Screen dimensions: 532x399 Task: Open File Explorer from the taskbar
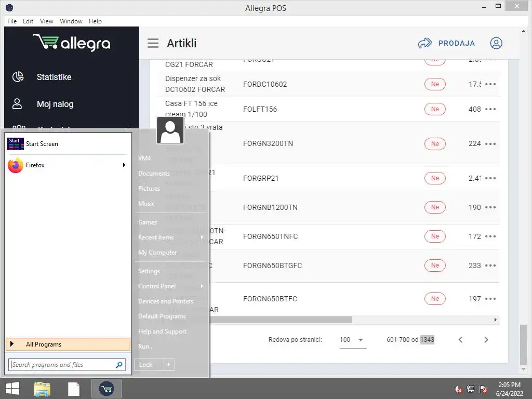coord(42,389)
